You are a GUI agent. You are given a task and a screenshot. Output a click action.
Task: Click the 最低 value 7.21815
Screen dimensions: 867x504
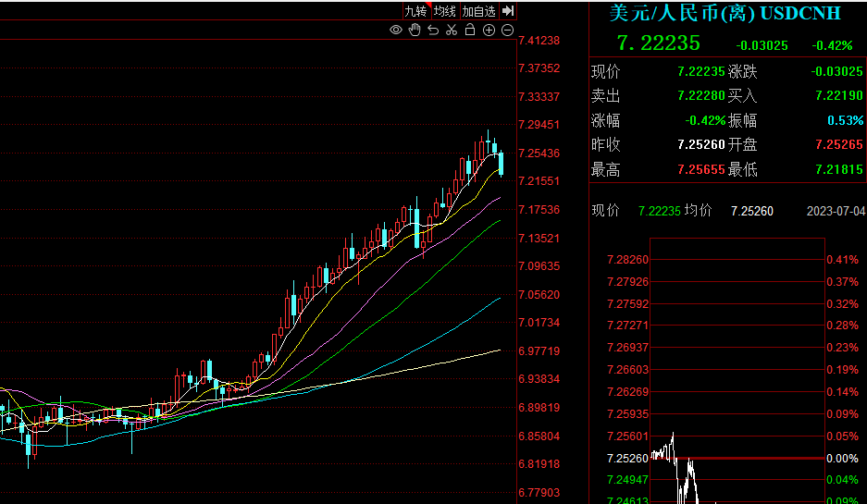click(x=839, y=169)
